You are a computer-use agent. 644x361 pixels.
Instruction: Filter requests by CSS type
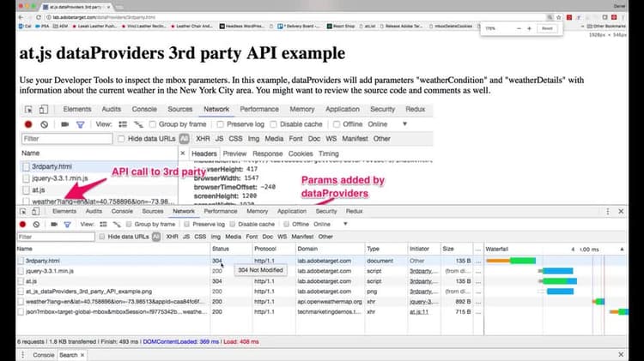(x=200, y=237)
